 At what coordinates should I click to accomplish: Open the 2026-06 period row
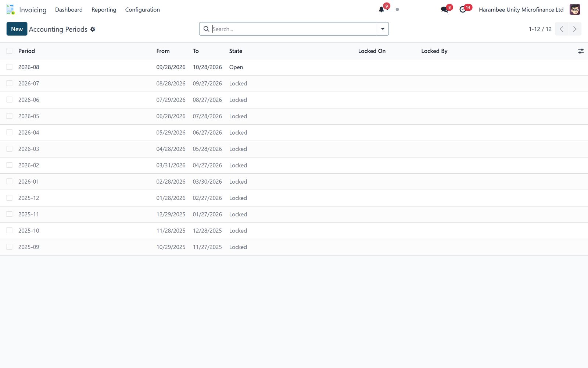pos(294,100)
